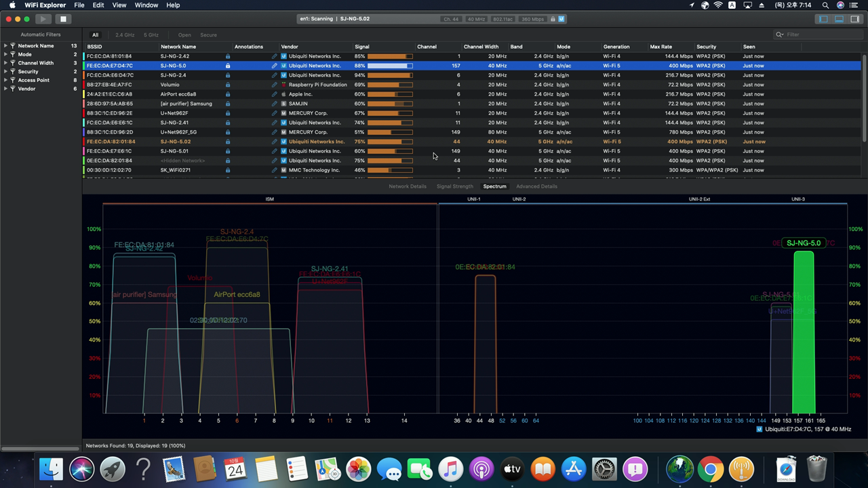The height and width of the screenshot is (488, 868).
Task: Click the Wi-Fi status icon in menu bar
Action: (x=718, y=5)
